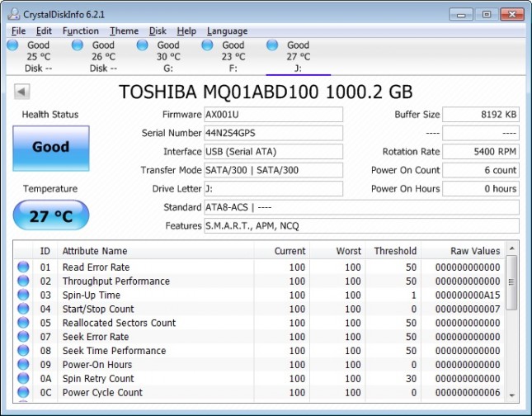Click the blue status orb for J: drive

pyautogui.click(x=272, y=45)
